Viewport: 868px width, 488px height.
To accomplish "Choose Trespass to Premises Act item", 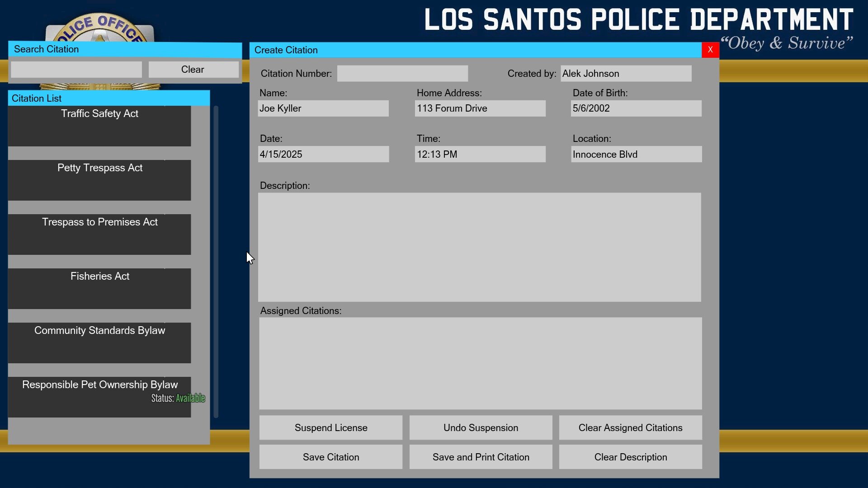I will 99,234.
